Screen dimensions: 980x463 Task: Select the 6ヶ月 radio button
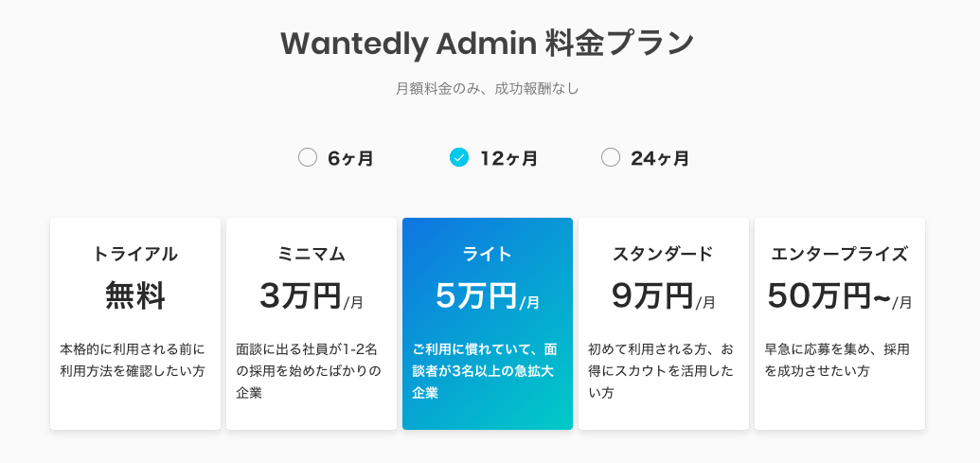point(308,158)
